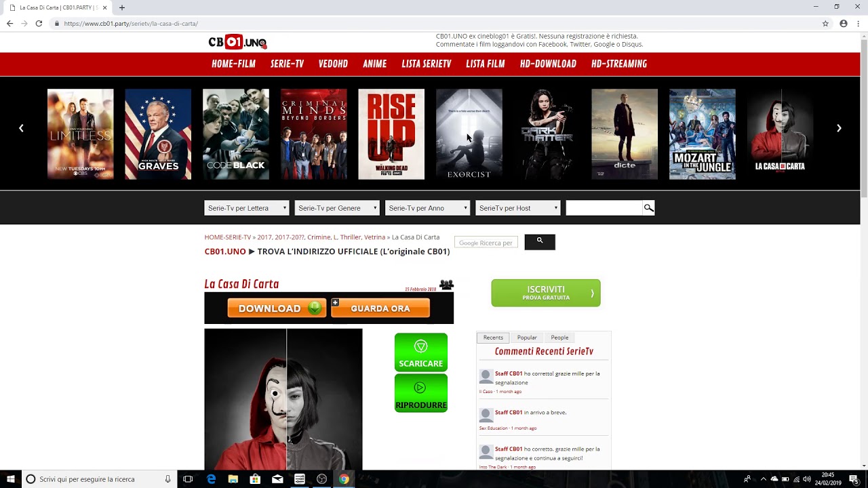Expand Serie-Tv per Genere dropdown
Image resolution: width=868 pixels, height=488 pixels.
(337, 208)
